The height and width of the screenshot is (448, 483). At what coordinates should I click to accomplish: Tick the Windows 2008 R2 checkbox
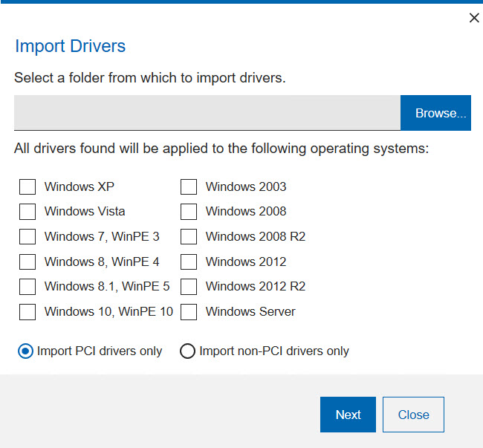coord(189,237)
